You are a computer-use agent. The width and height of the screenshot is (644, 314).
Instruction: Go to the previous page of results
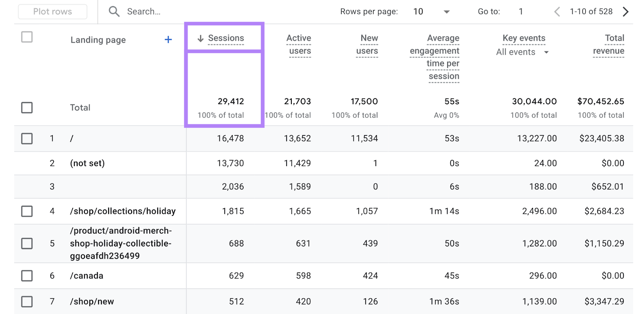point(557,12)
